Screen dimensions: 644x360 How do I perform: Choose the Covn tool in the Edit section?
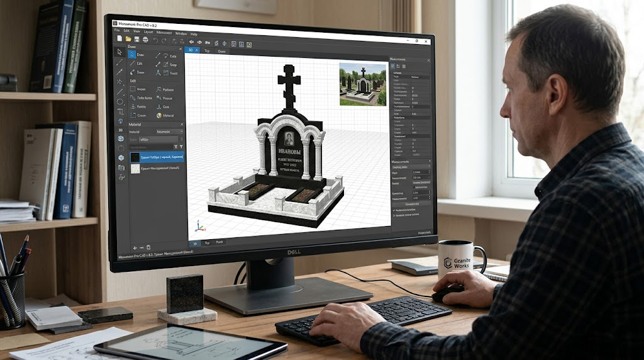coord(138,115)
